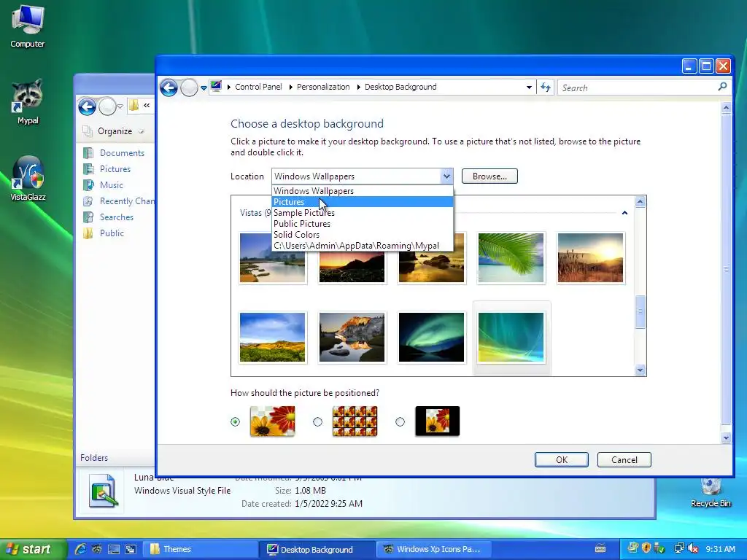The image size is (747, 560).
Task: Go back in the Themes explorer window
Action: [88, 106]
